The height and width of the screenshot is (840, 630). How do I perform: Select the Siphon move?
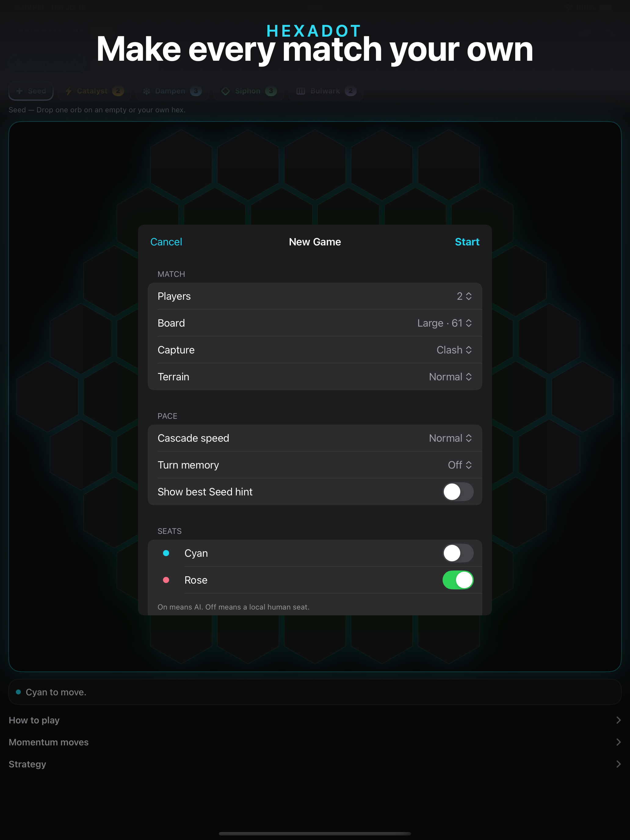(248, 91)
